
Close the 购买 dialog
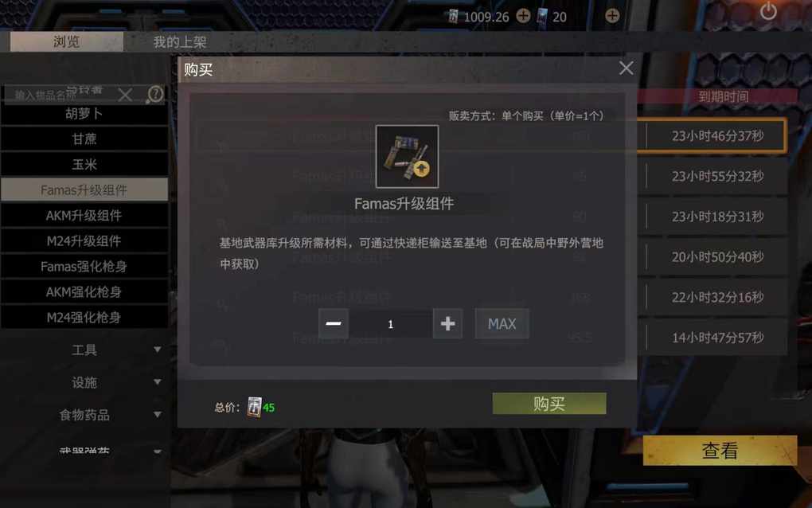tap(626, 68)
